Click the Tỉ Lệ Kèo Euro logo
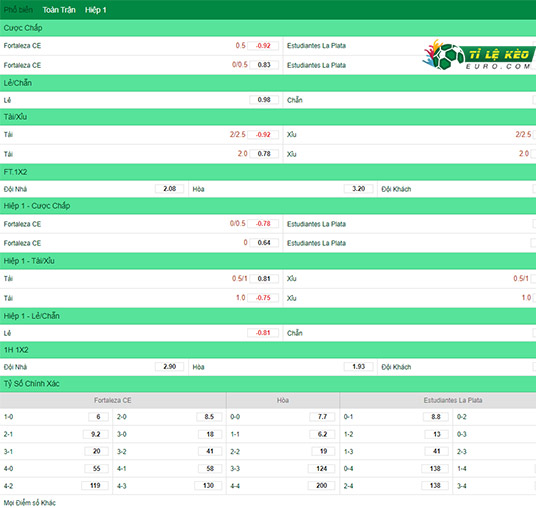Viewport: 536px width, 508px height. [x=478, y=55]
